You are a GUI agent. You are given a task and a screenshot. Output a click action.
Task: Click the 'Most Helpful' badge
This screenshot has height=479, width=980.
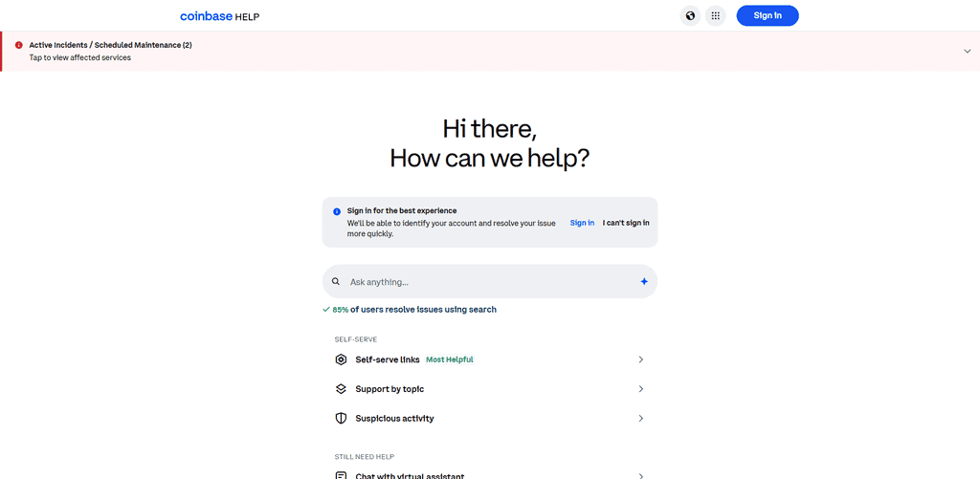coord(450,359)
